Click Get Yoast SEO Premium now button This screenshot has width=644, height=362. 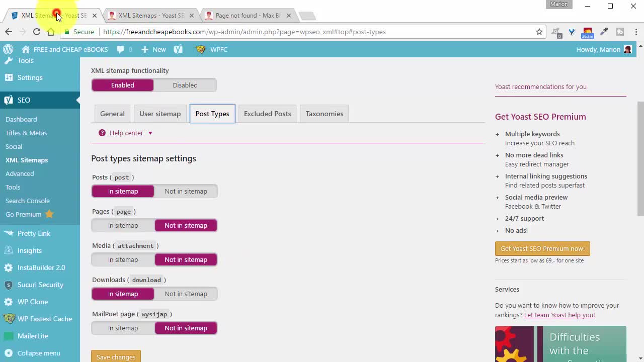tap(542, 248)
